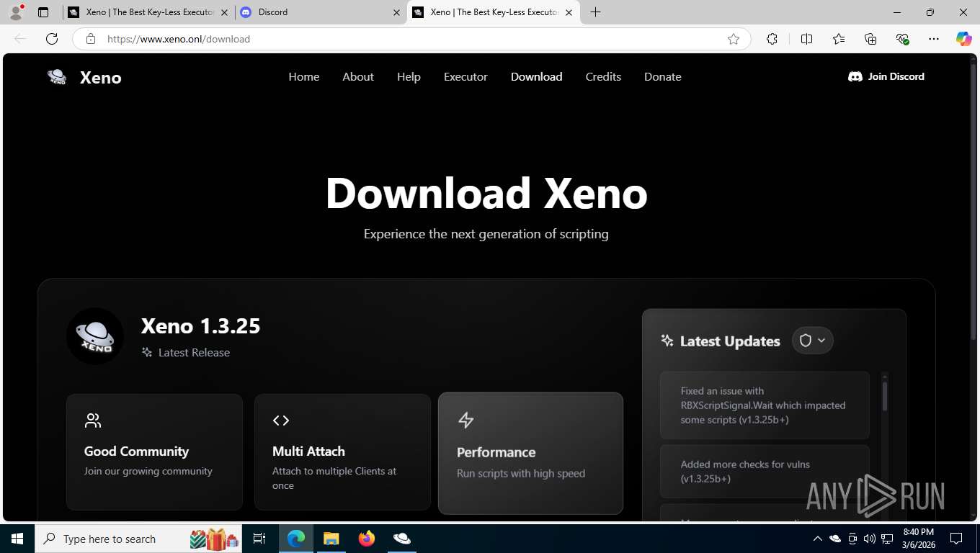This screenshot has height=553, width=980.
Task: Open the Copilot sidebar icon
Action: [964, 39]
